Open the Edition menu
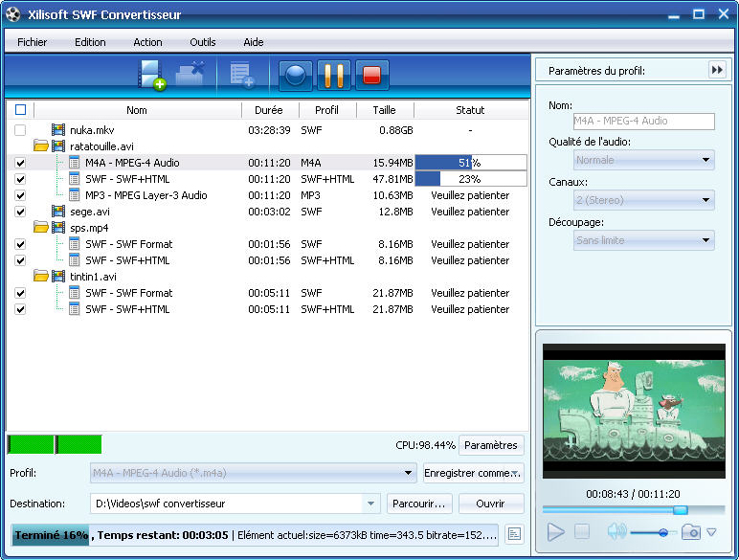This screenshot has width=739, height=560. pos(90,42)
